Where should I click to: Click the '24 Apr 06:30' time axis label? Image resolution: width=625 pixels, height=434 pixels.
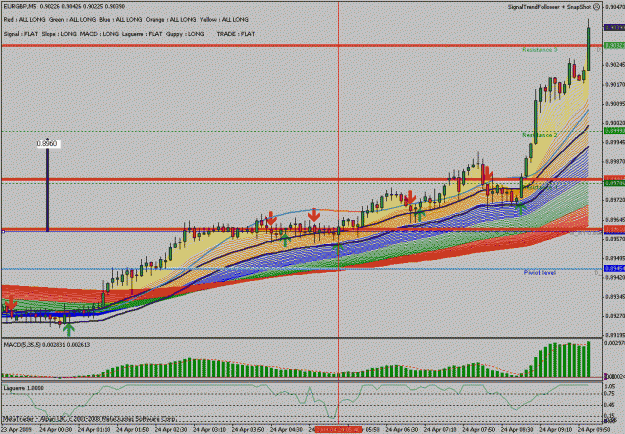pyautogui.click(x=402, y=430)
